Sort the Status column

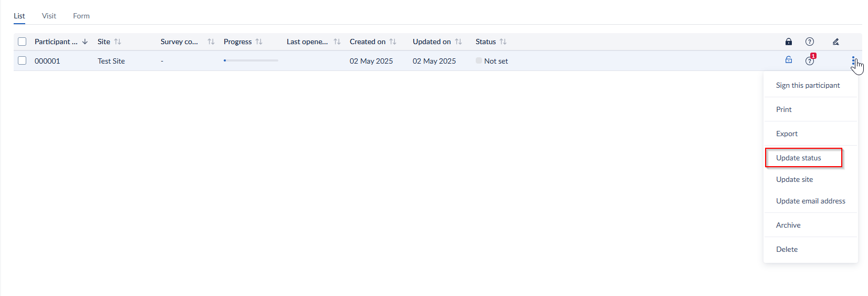(503, 42)
